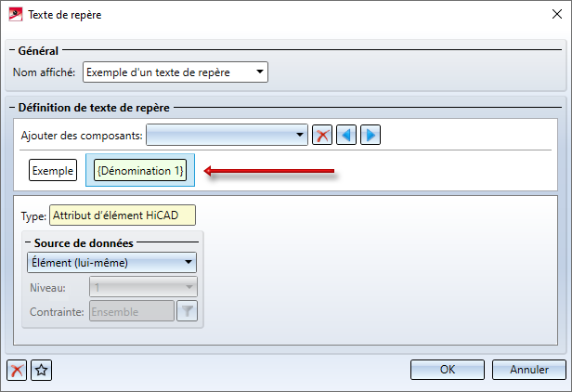Click the red X icon at the bottom left

(17, 370)
